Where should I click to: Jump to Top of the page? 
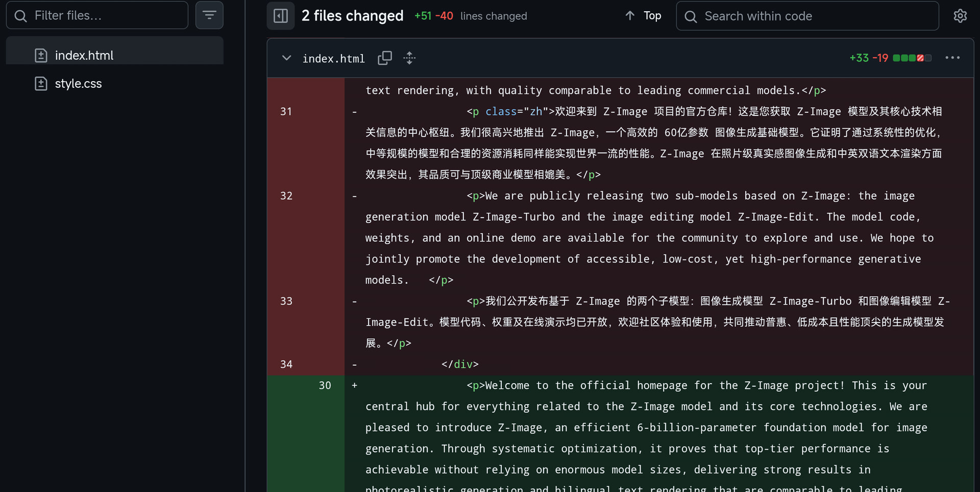click(x=643, y=16)
